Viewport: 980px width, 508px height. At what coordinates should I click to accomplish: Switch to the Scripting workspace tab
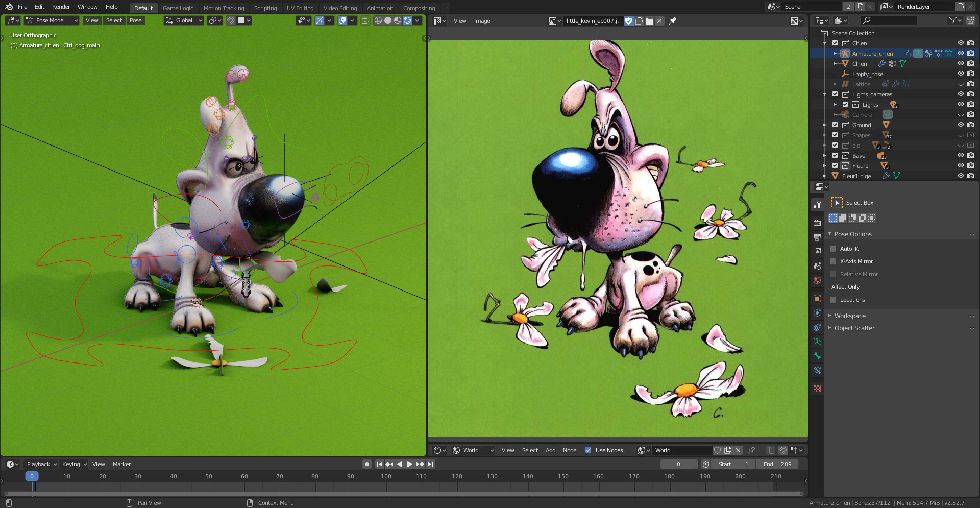(x=265, y=8)
